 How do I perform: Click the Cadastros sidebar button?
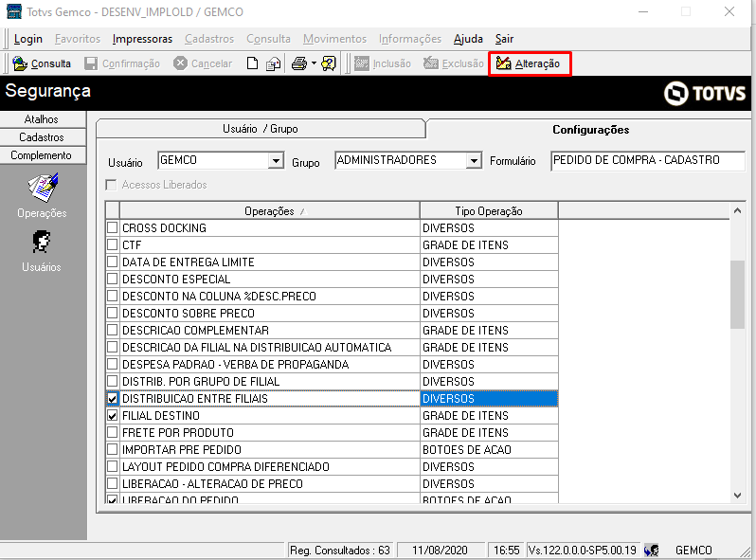(x=42, y=137)
